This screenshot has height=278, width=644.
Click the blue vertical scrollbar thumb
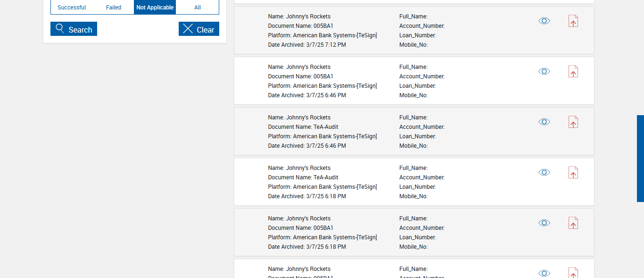click(x=640, y=159)
